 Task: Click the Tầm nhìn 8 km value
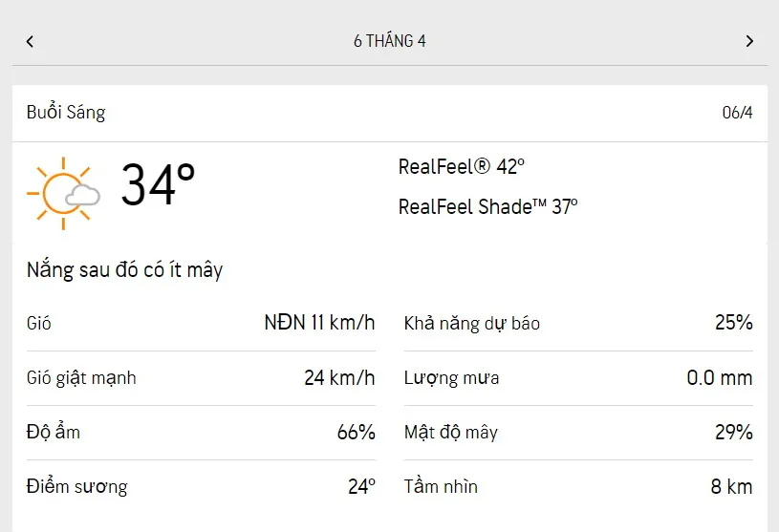731,487
